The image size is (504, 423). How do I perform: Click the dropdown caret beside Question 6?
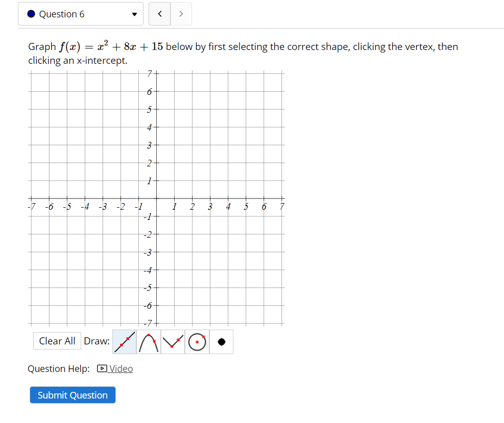coord(134,14)
